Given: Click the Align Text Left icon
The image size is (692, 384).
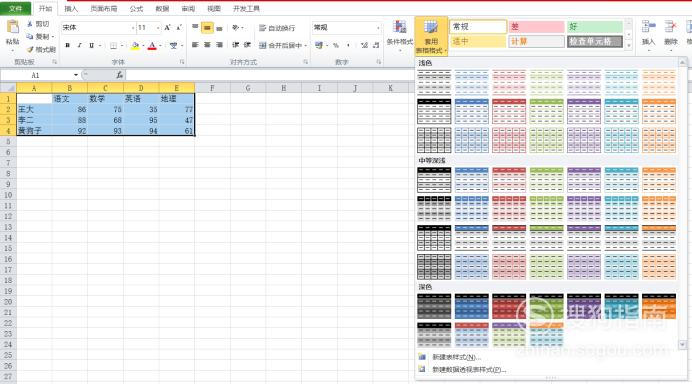Looking at the screenshot, I should tap(195, 45).
